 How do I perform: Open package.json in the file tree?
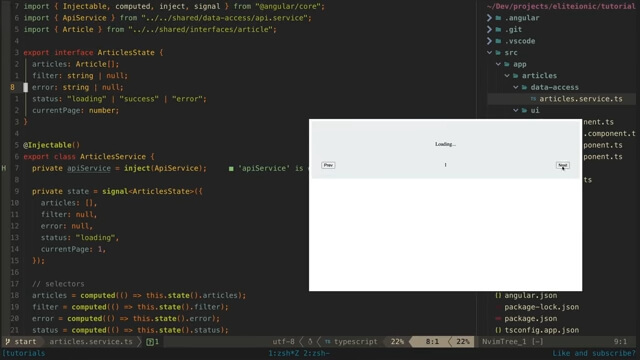[x=531, y=319]
